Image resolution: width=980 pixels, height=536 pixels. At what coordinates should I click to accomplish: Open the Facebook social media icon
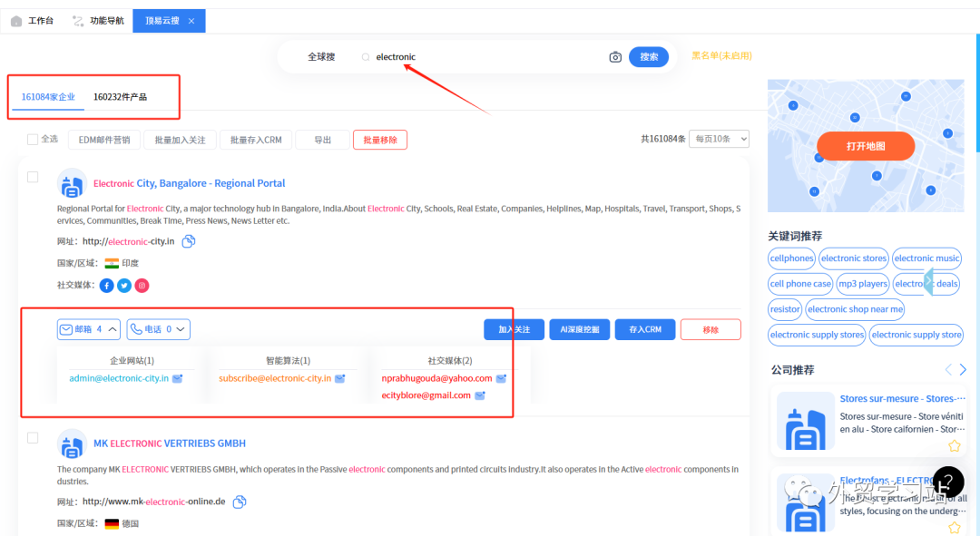point(107,286)
